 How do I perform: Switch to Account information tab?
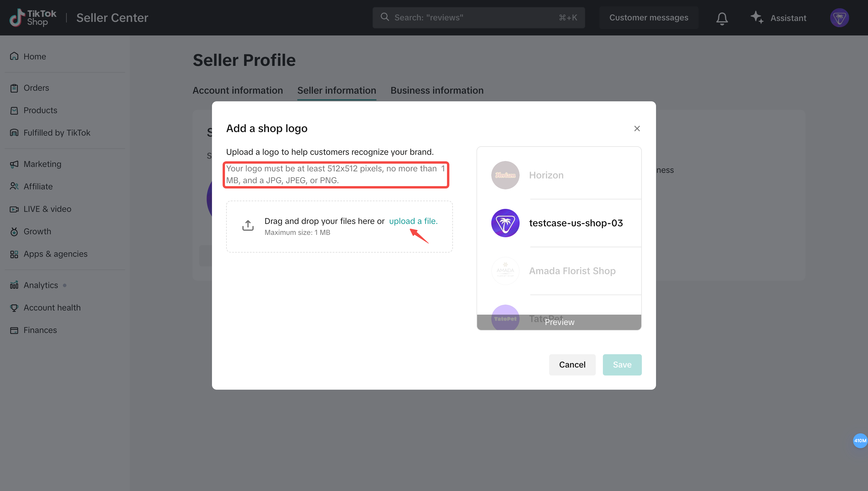238,90
